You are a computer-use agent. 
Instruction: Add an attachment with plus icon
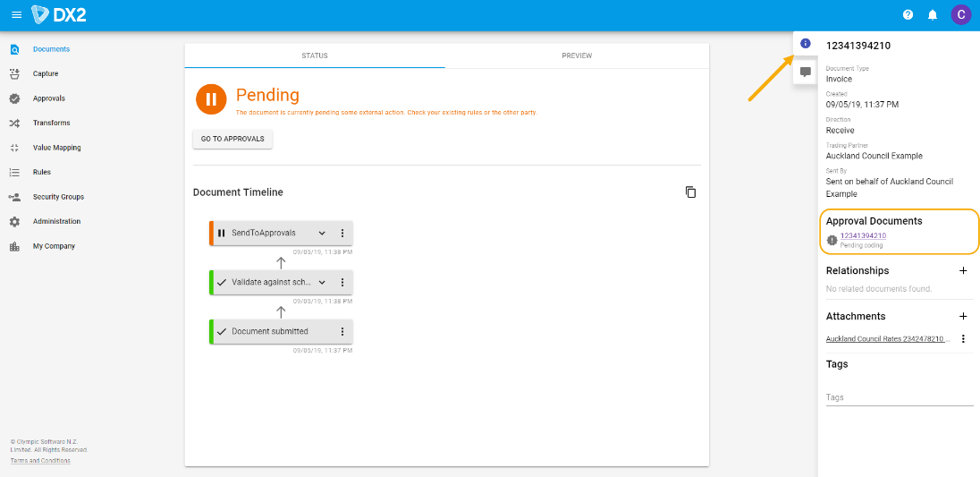(x=963, y=316)
